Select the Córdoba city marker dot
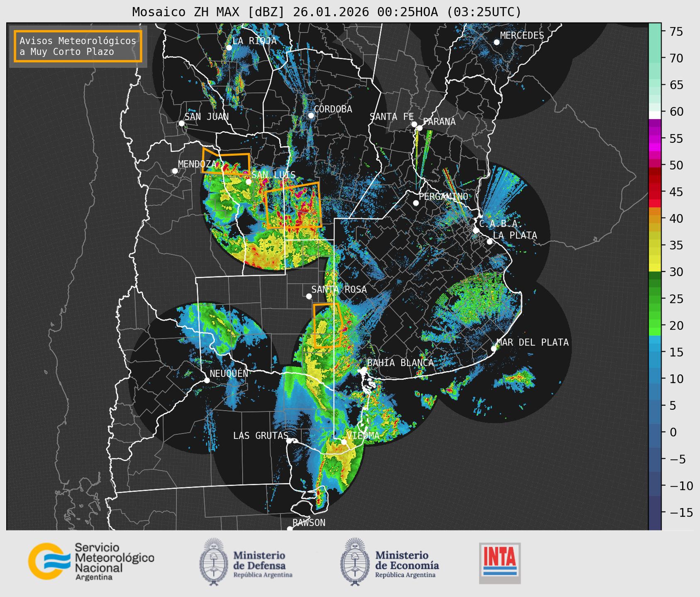This screenshot has height=597, width=700. (x=311, y=115)
